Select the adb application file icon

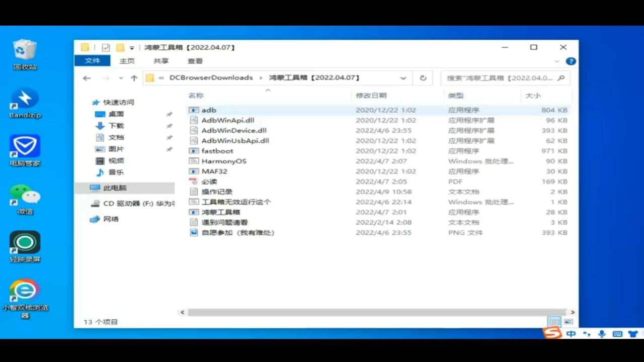tap(194, 110)
